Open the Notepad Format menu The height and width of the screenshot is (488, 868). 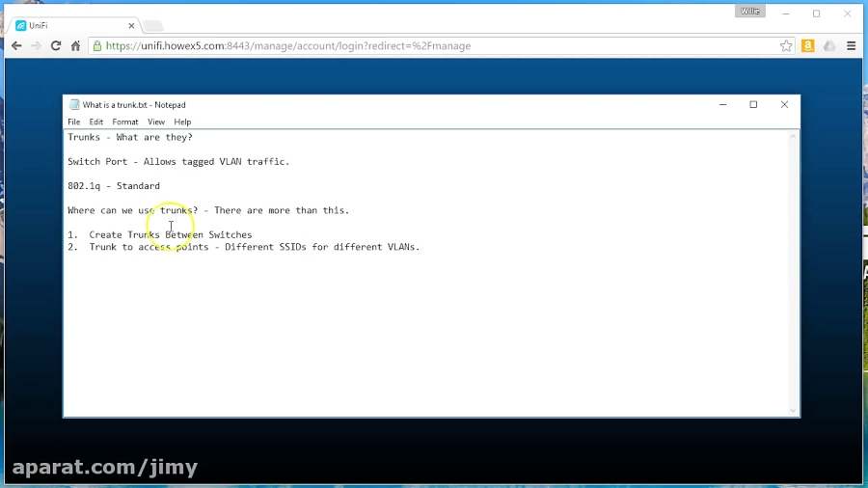[125, 122]
